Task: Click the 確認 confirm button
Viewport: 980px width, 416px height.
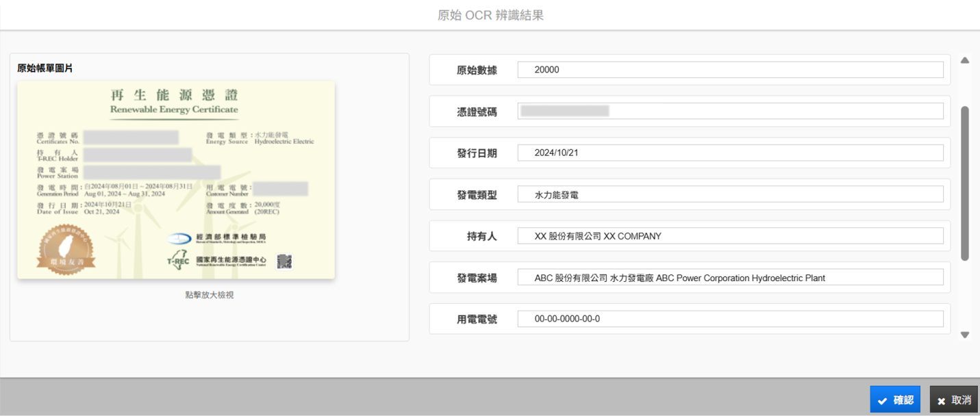Action: pyautogui.click(x=895, y=400)
